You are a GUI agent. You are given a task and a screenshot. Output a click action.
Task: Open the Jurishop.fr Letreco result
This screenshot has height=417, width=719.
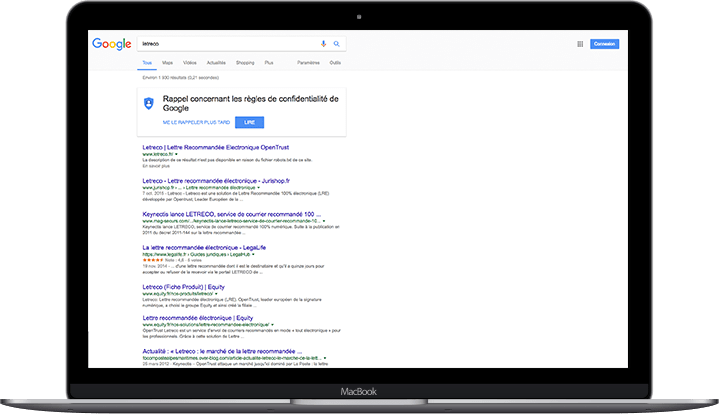[x=216, y=181]
